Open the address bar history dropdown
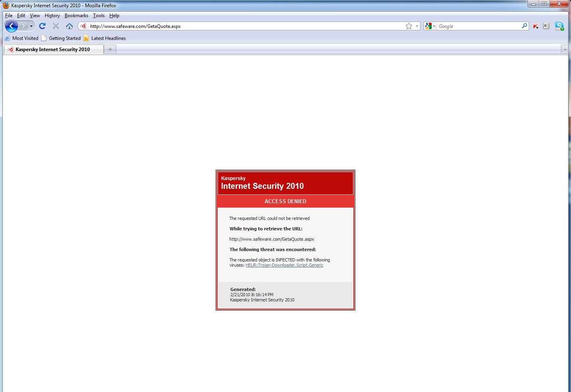The width and height of the screenshot is (571, 392). 417,26
